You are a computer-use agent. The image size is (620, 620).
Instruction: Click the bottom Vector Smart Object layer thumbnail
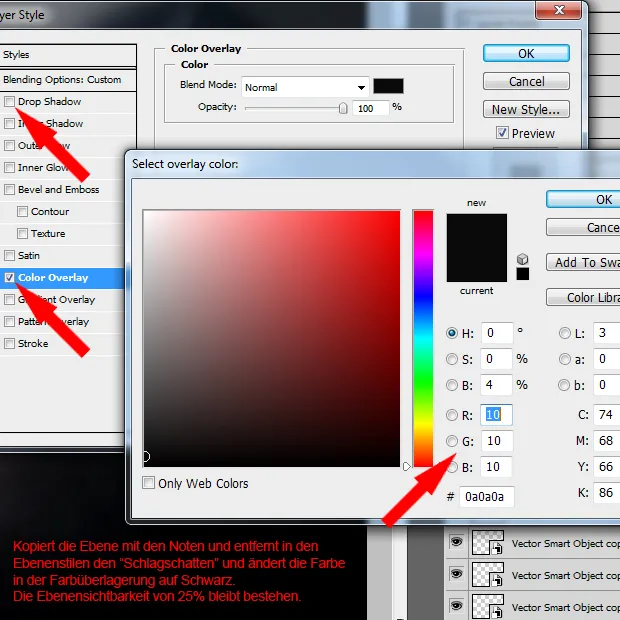485,606
